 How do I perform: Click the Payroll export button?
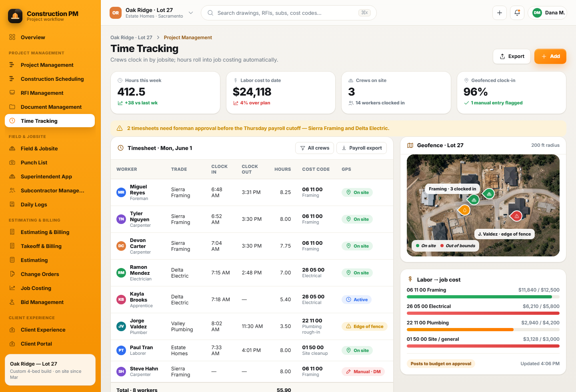362,148
